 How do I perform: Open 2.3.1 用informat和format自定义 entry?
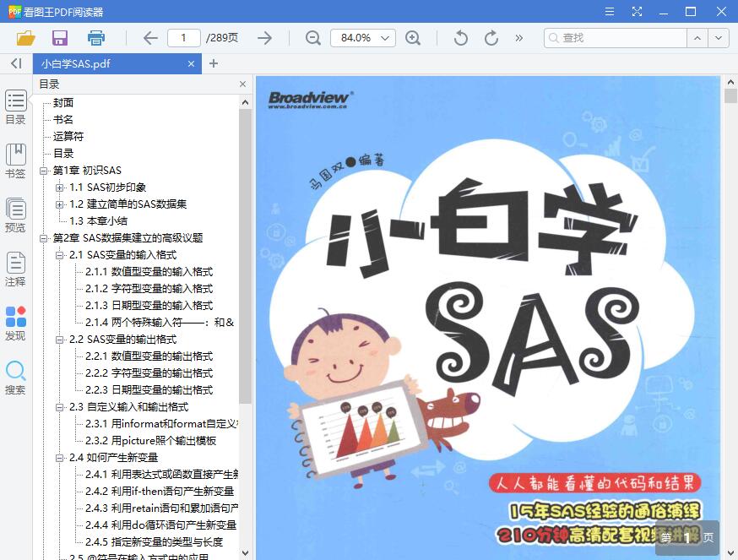(x=161, y=424)
